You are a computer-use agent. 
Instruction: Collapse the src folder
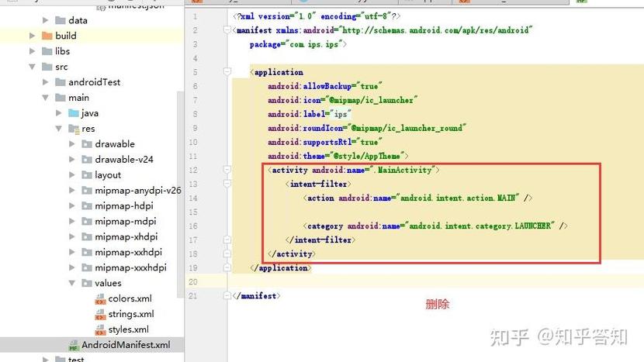pos(32,67)
